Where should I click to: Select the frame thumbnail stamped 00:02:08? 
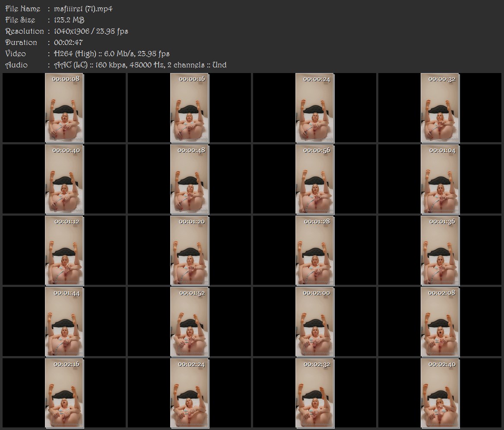(440, 322)
